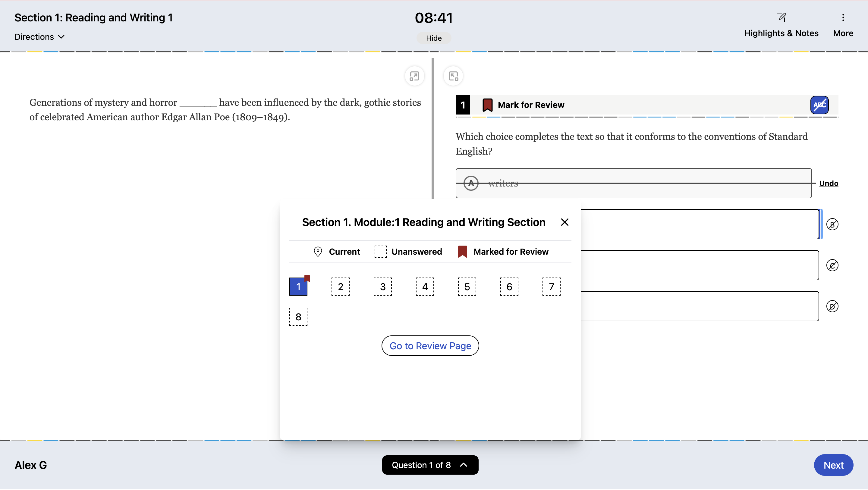
Task: Cross out answer choice C
Action: (x=832, y=265)
